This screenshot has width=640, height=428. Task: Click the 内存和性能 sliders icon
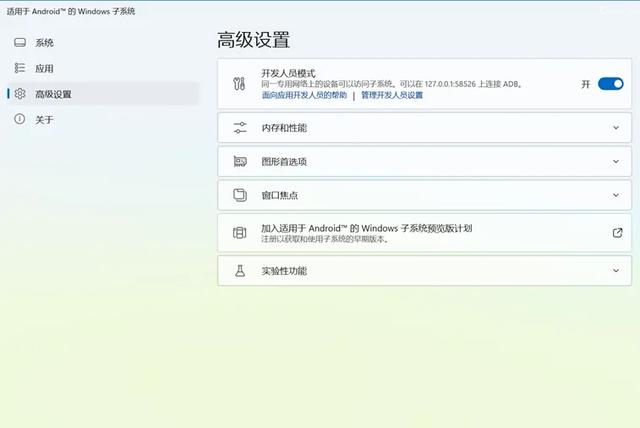pyautogui.click(x=240, y=128)
